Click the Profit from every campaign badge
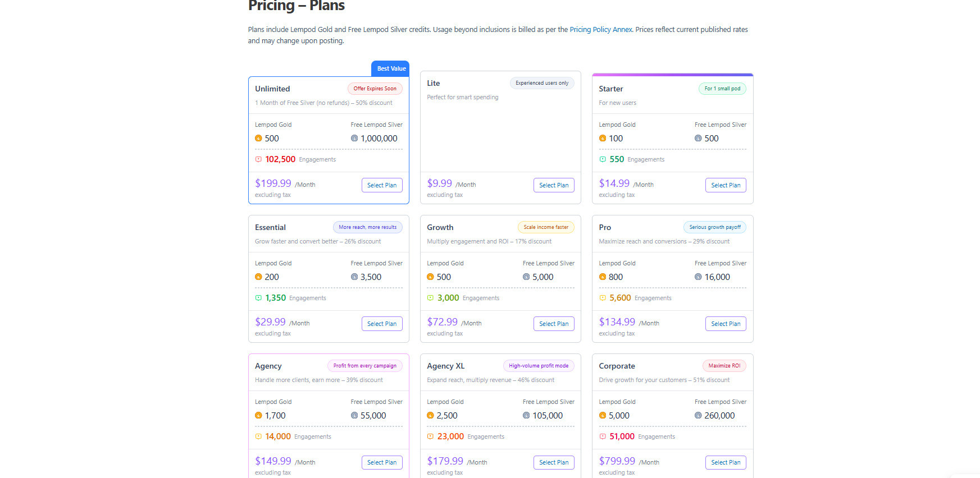This screenshot has width=980, height=478. (x=365, y=366)
